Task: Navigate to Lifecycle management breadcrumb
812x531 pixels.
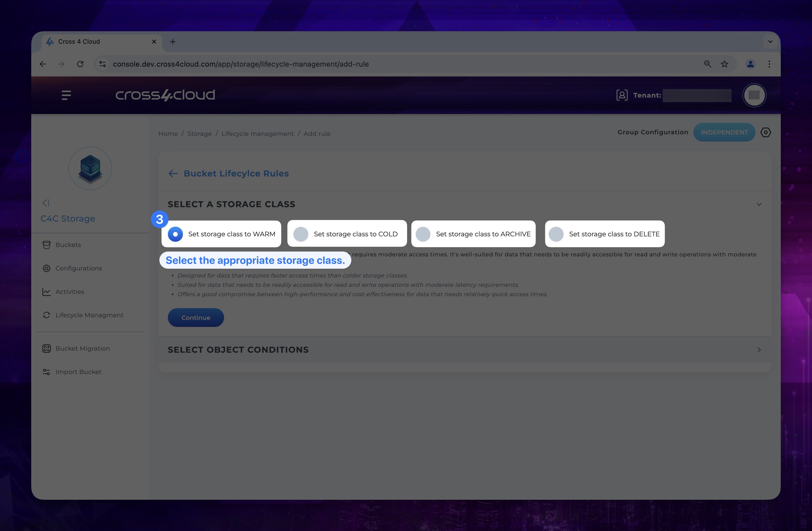Action: [x=258, y=133]
